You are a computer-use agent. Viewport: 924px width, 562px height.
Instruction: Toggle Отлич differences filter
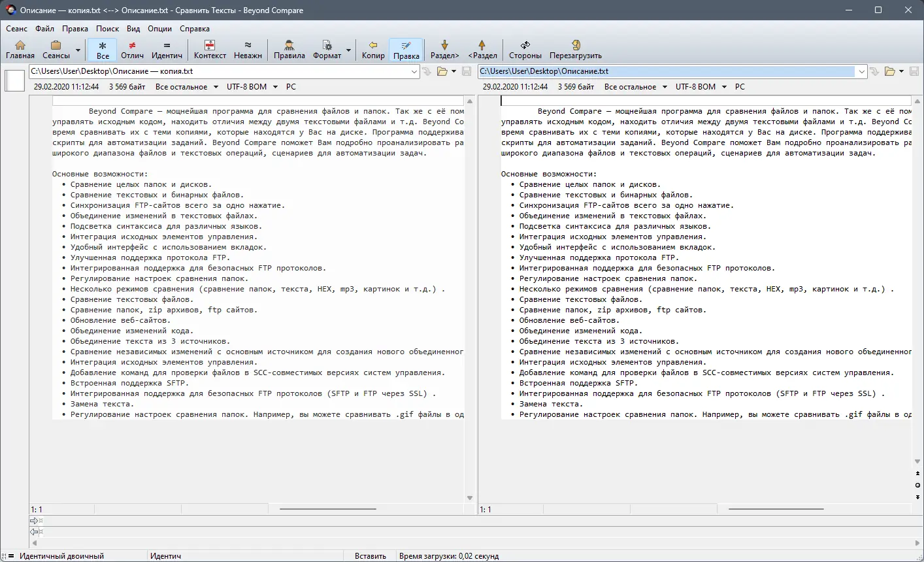pos(132,50)
